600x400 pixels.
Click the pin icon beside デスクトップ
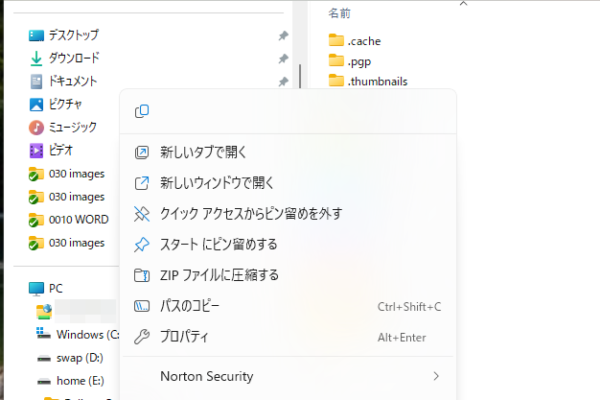click(283, 35)
